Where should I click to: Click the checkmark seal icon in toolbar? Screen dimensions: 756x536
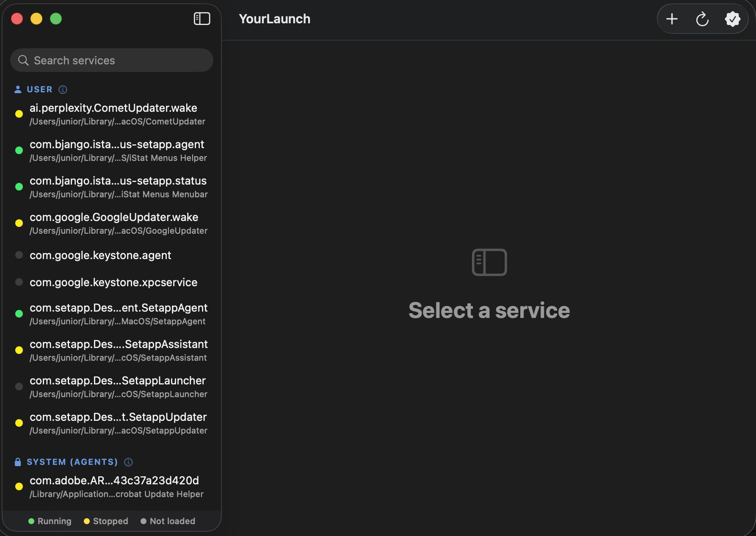point(733,19)
